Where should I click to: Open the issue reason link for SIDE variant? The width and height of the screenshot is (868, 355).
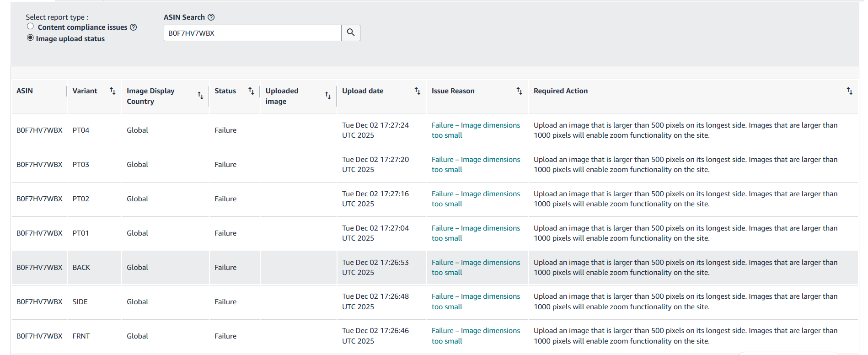coord(476,301)
